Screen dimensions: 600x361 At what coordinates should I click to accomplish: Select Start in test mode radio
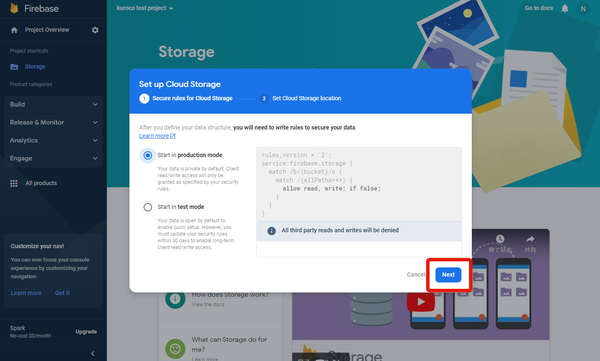[x=147, y=207]
